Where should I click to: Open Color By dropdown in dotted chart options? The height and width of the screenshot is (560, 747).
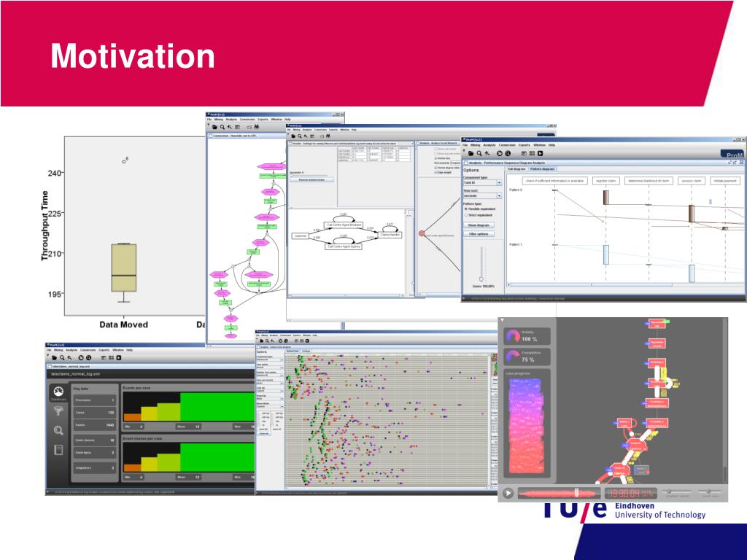point(270,391)
